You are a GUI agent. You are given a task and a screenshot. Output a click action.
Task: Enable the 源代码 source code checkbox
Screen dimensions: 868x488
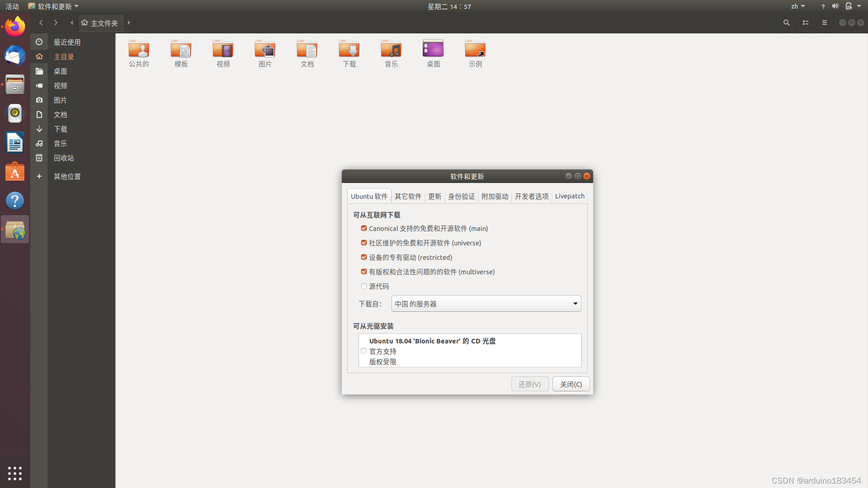364,286
